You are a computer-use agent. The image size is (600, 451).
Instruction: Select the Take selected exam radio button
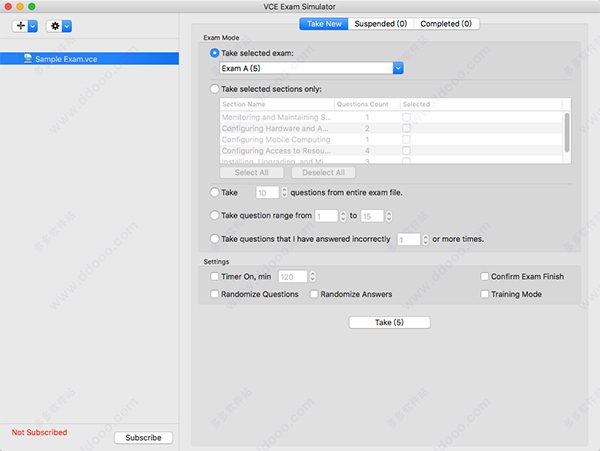pos(215,53)
